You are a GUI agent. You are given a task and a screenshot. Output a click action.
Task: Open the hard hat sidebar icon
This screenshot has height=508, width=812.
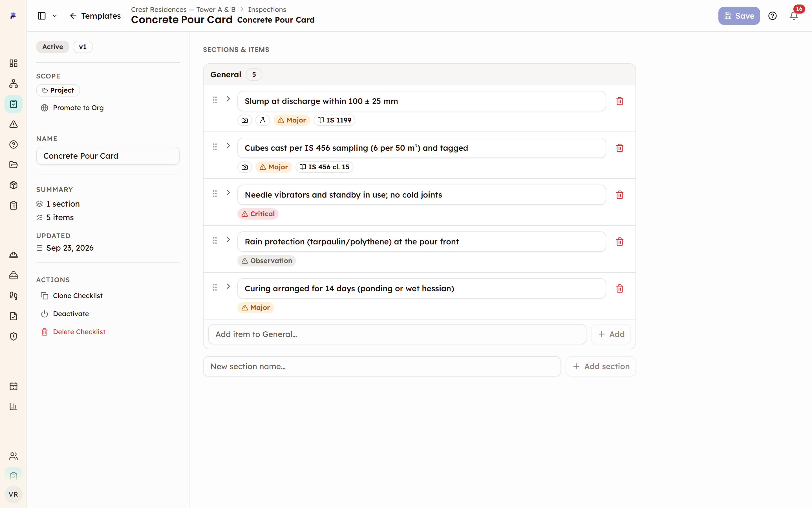click(x=14, y=255)
